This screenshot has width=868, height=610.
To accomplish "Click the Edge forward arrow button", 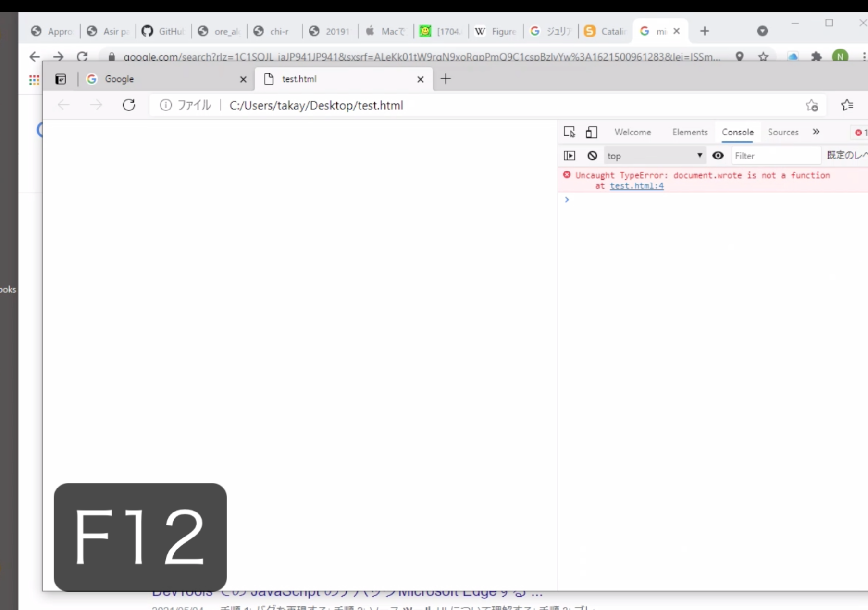I will tap(96, 105).
